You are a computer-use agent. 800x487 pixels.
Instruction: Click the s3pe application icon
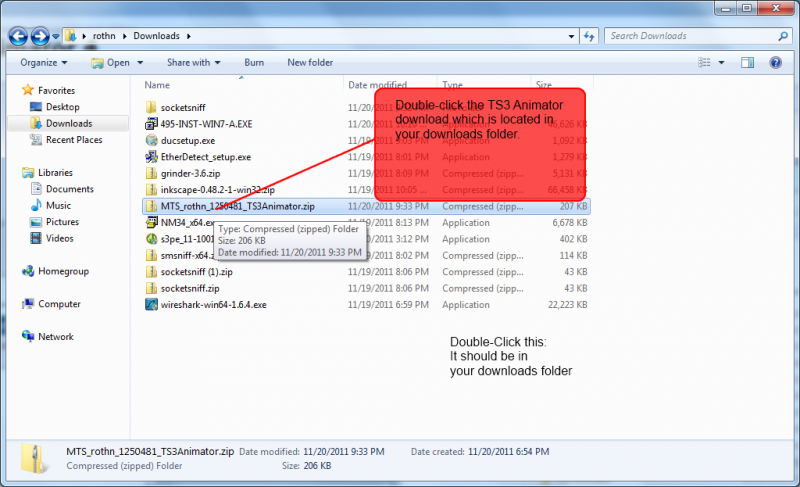click(x=151, y=239)
